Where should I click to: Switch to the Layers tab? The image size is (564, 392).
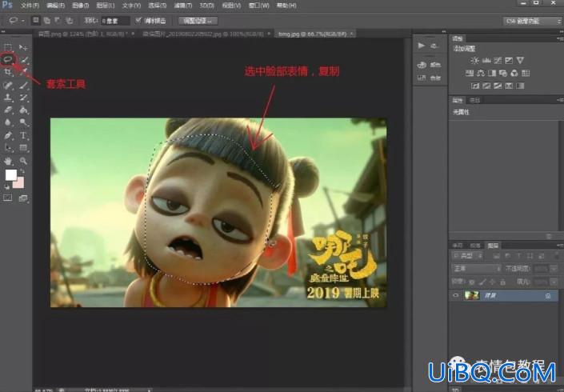493,246
